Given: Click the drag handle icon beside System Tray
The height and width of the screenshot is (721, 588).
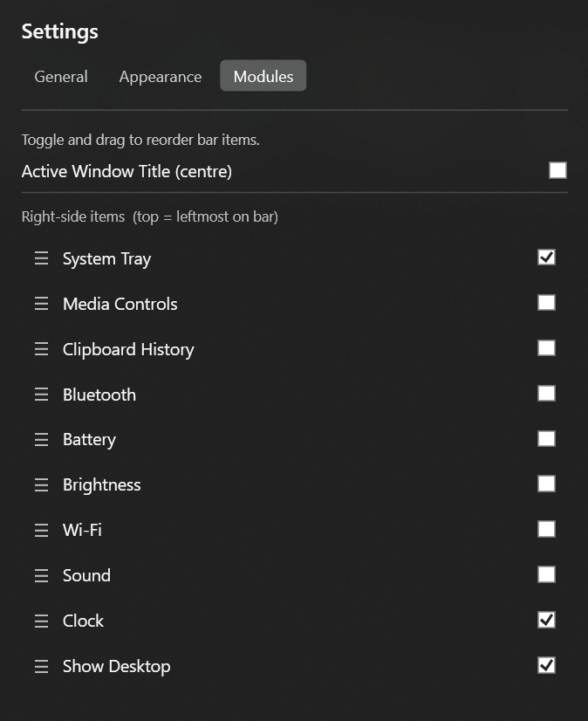Looking at the screenshot, I should [x=41, y=258].
